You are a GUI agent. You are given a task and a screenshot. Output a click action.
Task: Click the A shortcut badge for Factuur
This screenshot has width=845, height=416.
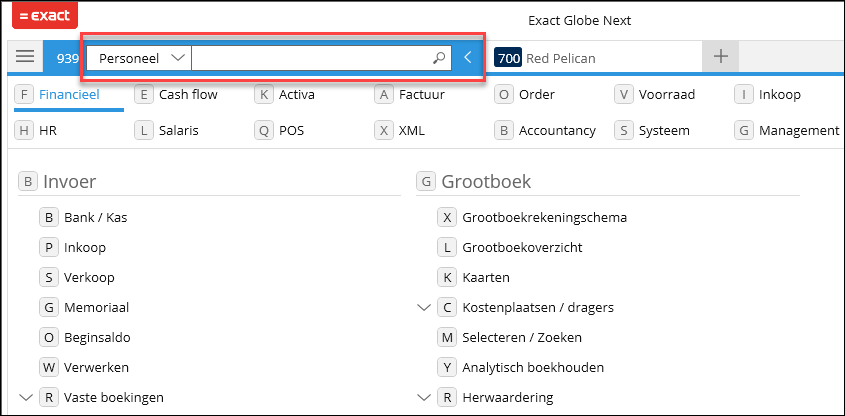[384, 95]
